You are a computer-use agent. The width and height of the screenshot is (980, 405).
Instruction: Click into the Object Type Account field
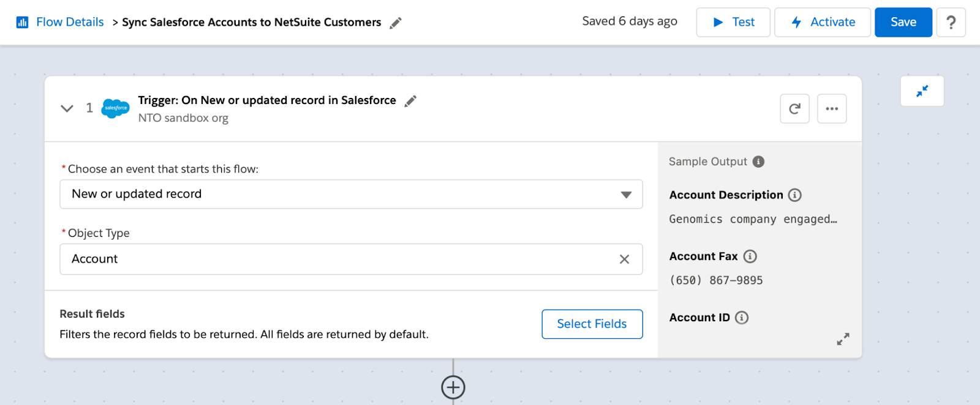click(331, 259)
